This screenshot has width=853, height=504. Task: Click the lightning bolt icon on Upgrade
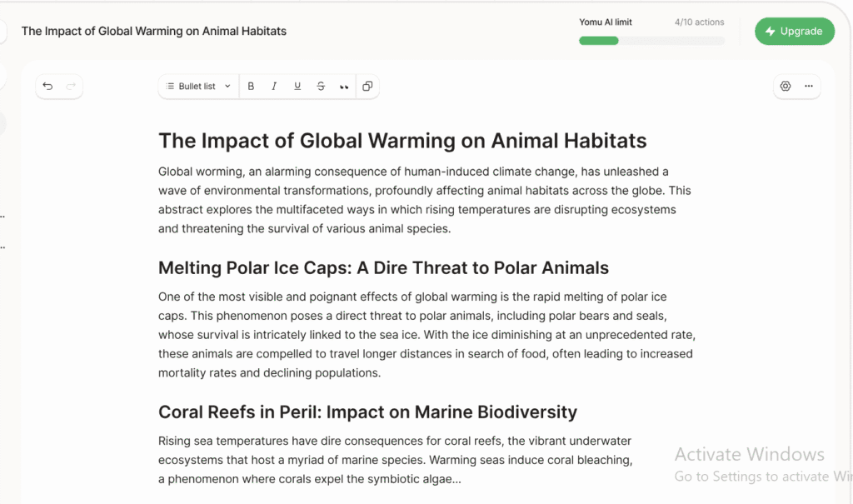(771, 32)
